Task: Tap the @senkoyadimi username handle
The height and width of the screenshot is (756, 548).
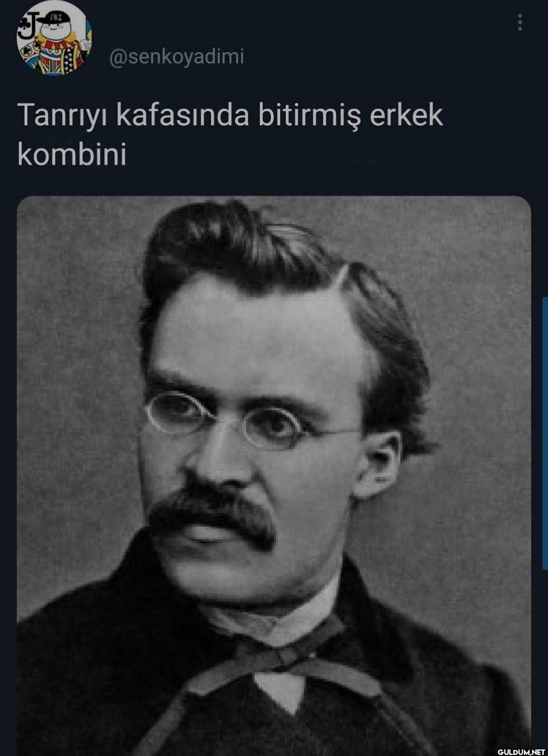Action: (x=177, y=57)
